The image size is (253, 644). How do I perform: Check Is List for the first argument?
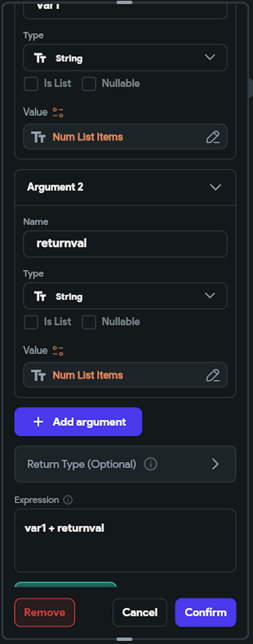click(x=31, y=84)
